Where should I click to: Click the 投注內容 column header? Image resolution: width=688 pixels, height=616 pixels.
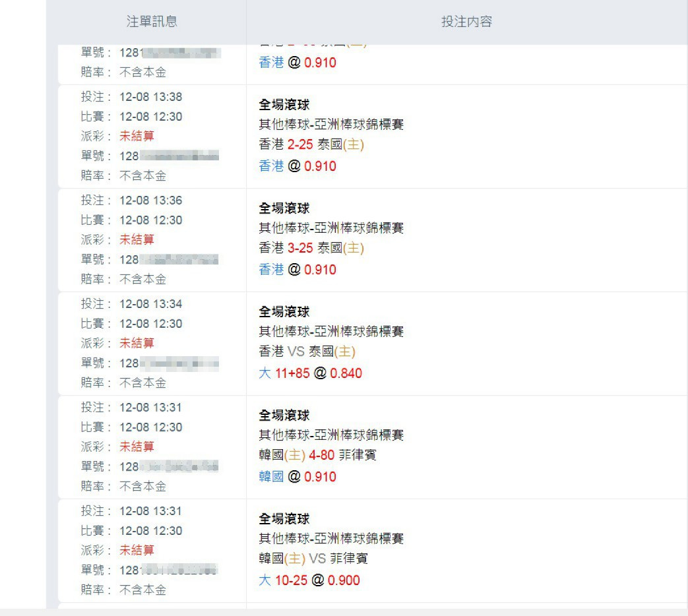(467, 21)
